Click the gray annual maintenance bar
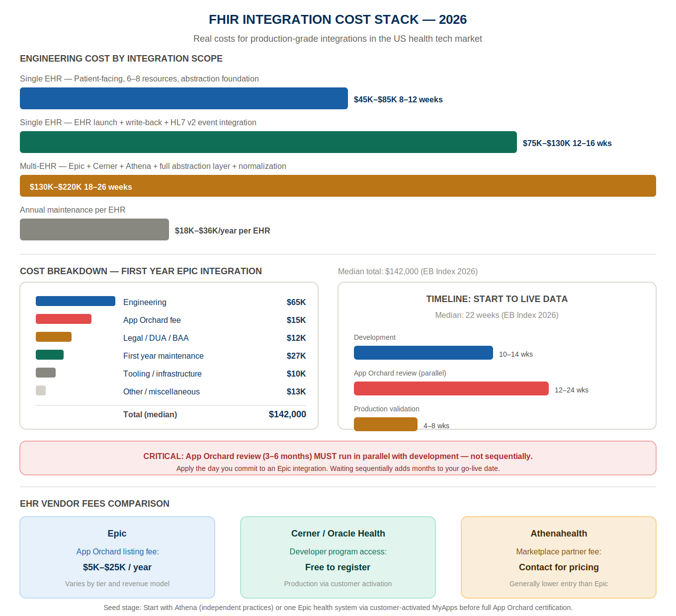Screen dimensions: 676x616 [x=94, y=230]
